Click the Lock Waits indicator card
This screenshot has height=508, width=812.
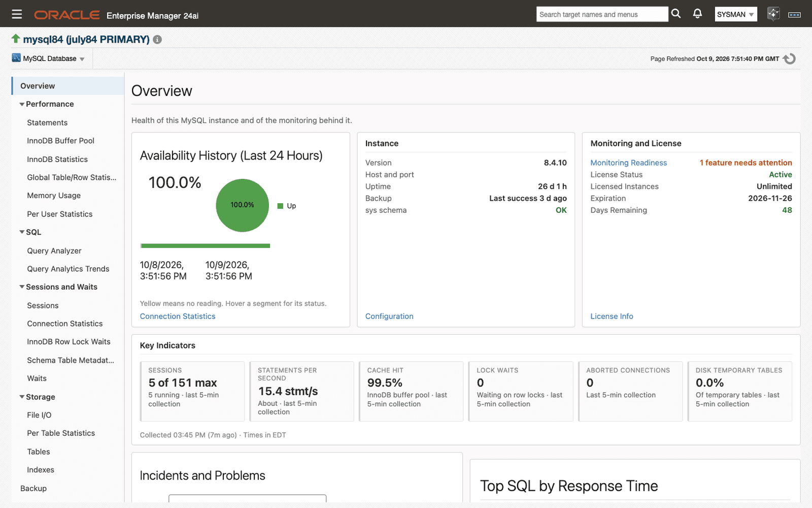click(x=521, y=391)
